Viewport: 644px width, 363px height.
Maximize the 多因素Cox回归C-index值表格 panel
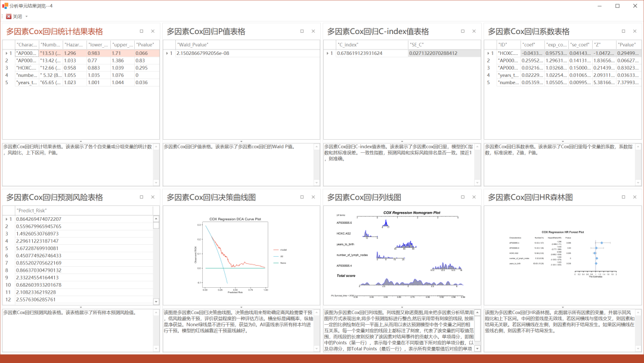pyautogui.click(x=463, y=31)
